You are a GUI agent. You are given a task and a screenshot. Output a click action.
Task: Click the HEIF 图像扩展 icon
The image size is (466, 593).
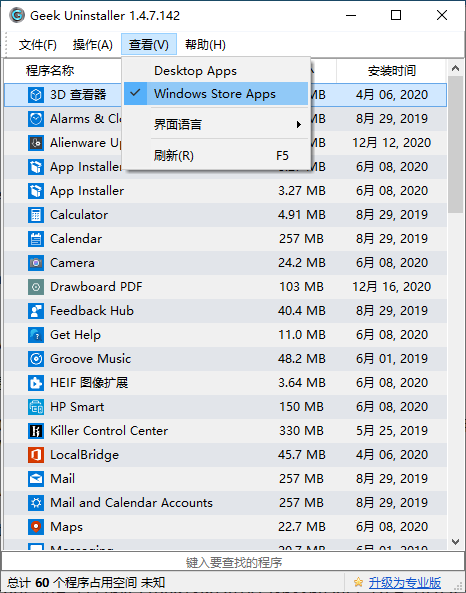pos(36,383)
